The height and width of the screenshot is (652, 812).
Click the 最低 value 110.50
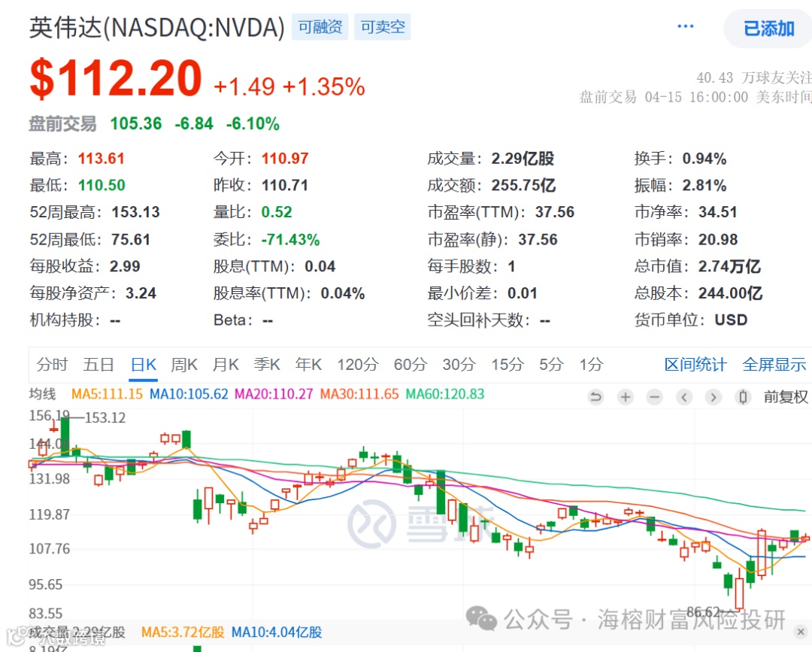click(x=101, y=186)
